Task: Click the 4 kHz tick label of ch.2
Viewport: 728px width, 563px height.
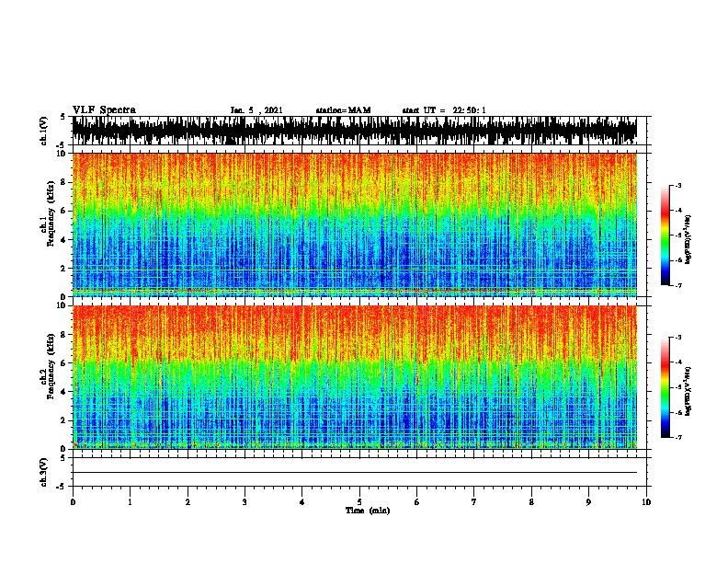Action: click(x=64, y=392)
